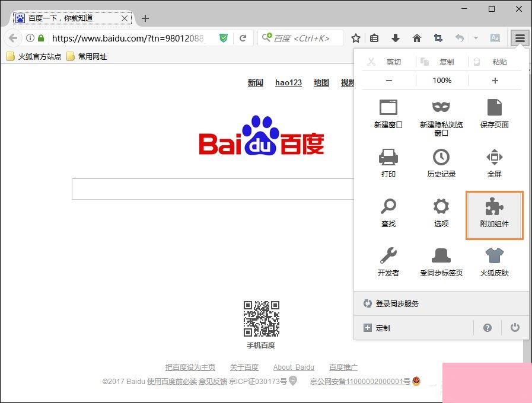Click 京公网安备11000002000001号 link
The image size is (532, 403).
(360, 381)
